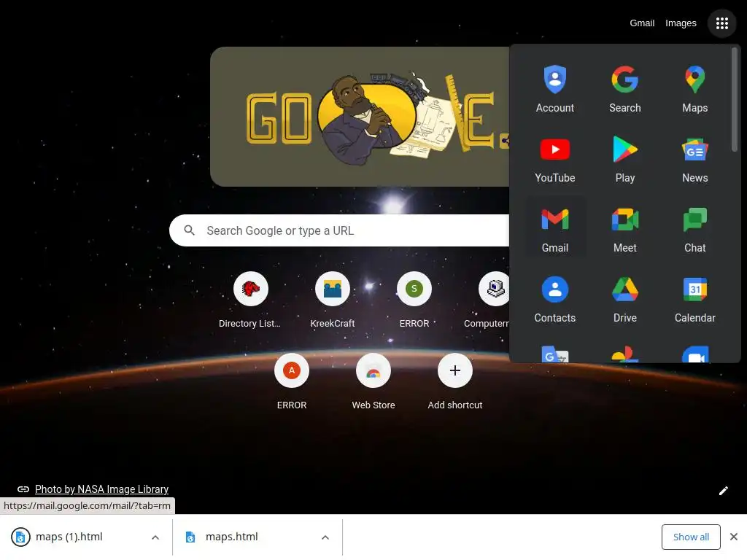Open the Computer shortcut tile
The width and height of the screenshot is (747, 560).
point(488,300)
